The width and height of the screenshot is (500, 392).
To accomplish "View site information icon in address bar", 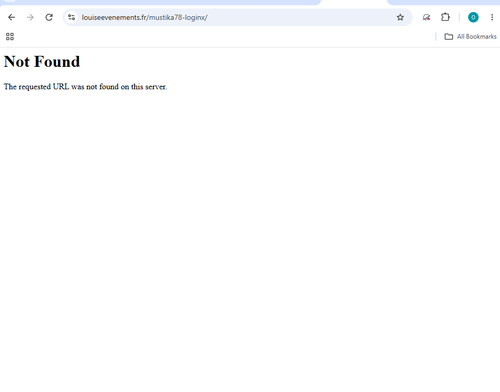I will [x=71, y=17].
